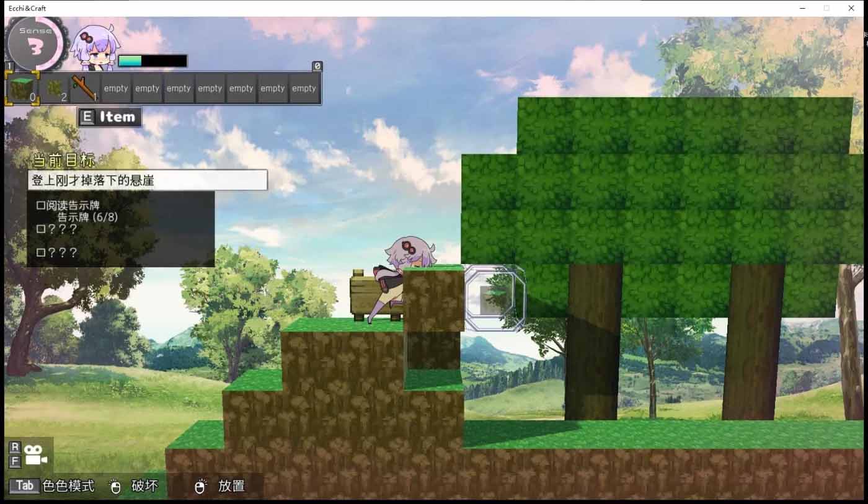This screenshot has height=504, width=868.
Task: Select the first empty hotbar slot
Action: click(116, 89)
